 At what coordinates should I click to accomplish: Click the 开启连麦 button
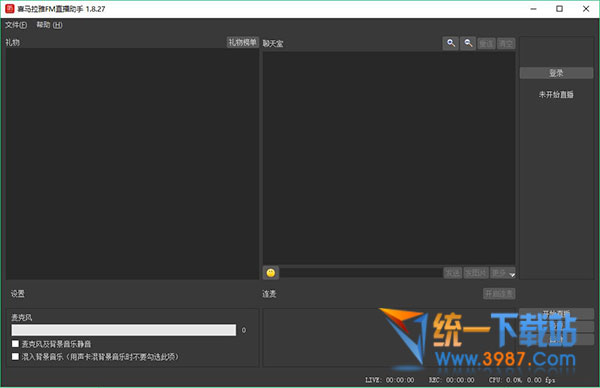point(499,294)
